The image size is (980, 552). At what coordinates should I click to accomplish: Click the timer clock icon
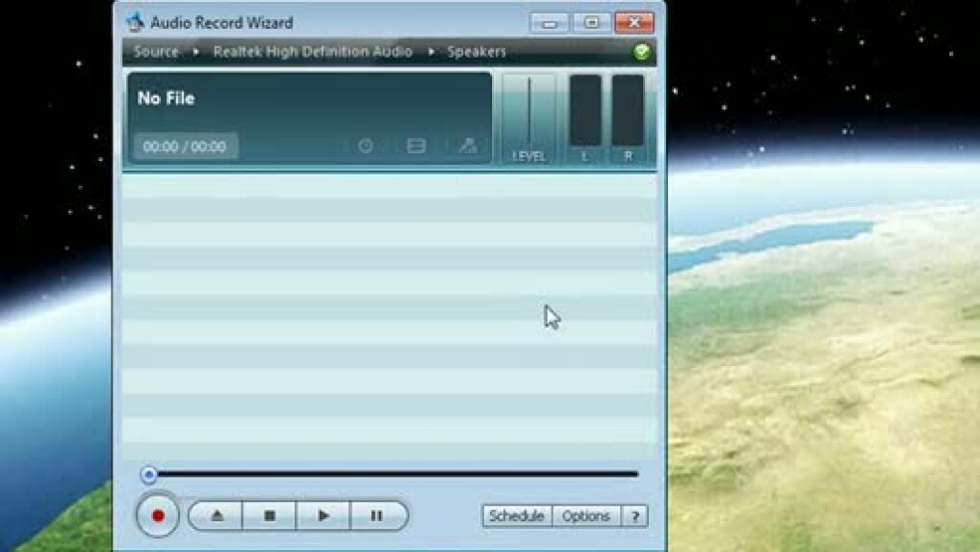[x=366, y=146]
